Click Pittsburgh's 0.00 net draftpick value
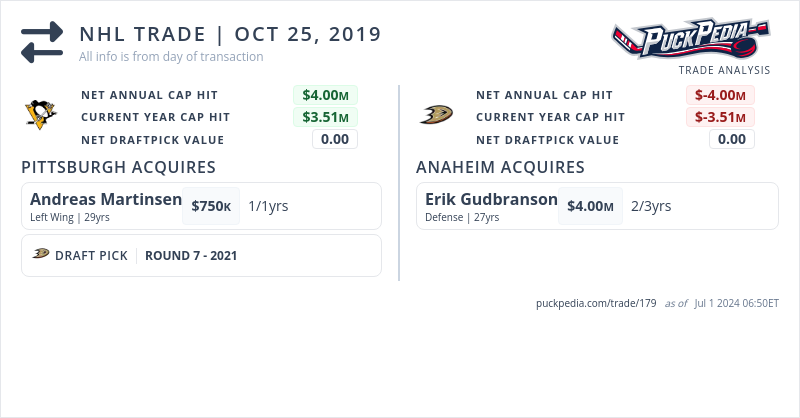Screen dimensions: 800x418 (x=335, y=139)
